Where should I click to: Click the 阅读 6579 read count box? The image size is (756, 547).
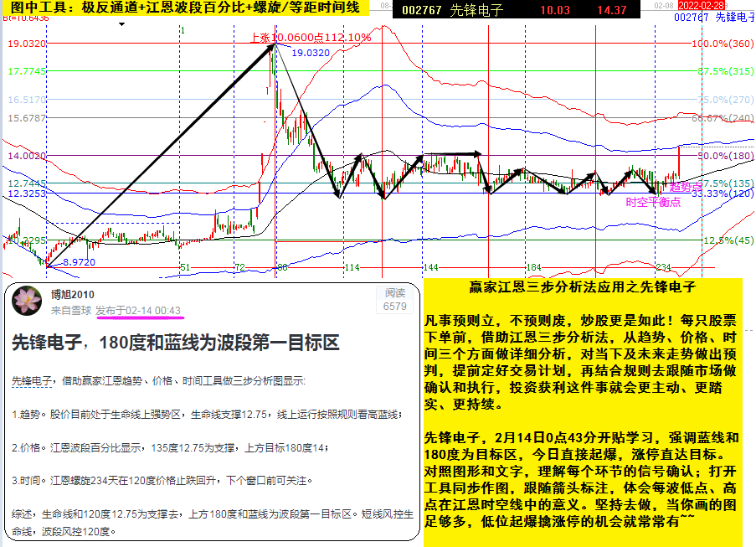(x=395, y=300)
